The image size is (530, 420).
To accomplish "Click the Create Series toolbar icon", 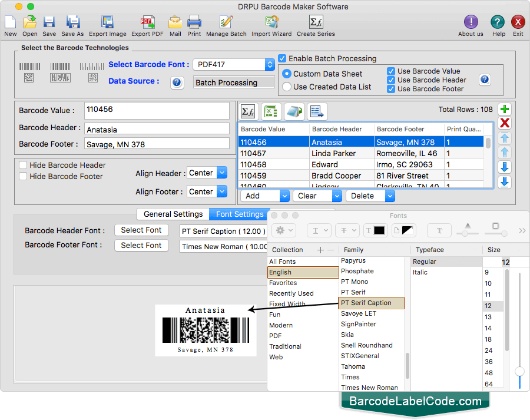I will click(x=316, y=22).
